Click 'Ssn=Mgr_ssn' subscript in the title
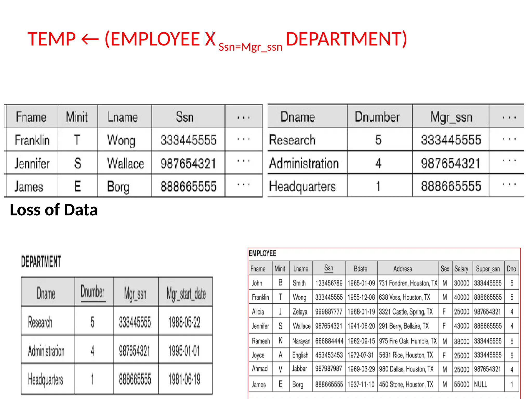The height and width of the screenshot is (399, 532). click(x=250, y=47)
